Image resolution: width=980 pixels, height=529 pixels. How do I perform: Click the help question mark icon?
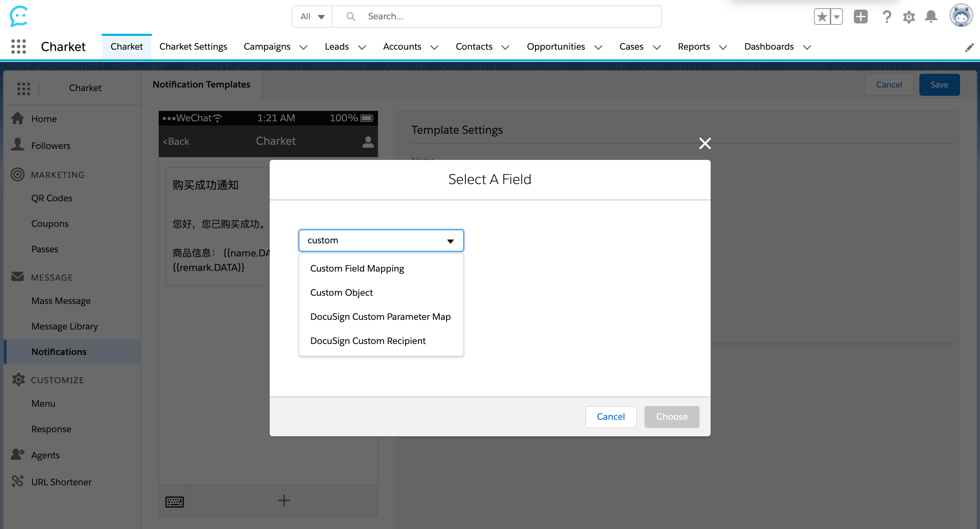coord(886,17)
